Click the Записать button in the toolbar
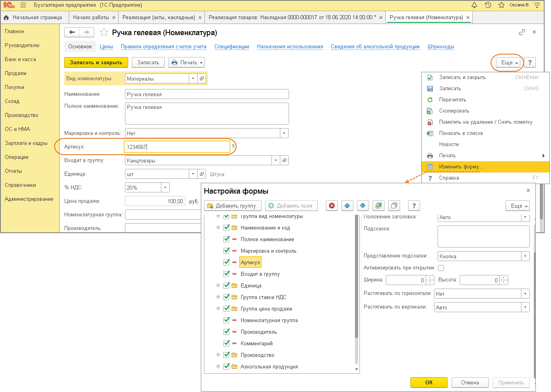This screenshot has width=551, height=392. (x=148, y=63)
